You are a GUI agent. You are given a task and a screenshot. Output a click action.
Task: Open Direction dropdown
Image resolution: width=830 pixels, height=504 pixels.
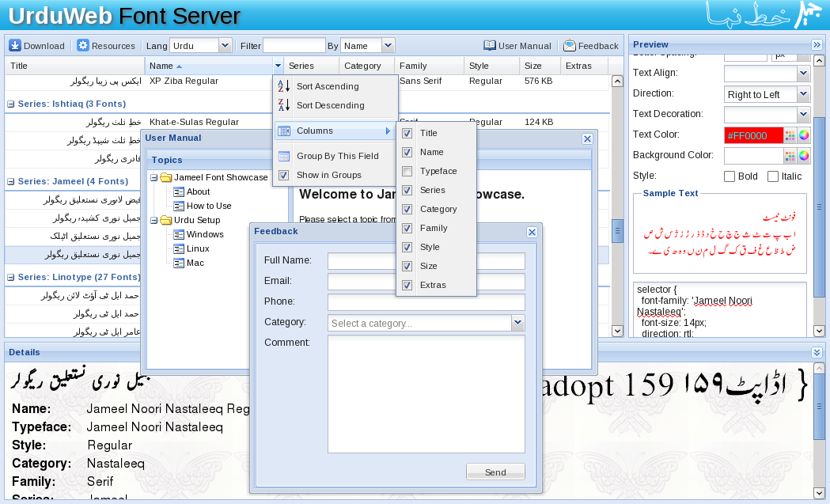click(804, 93)
